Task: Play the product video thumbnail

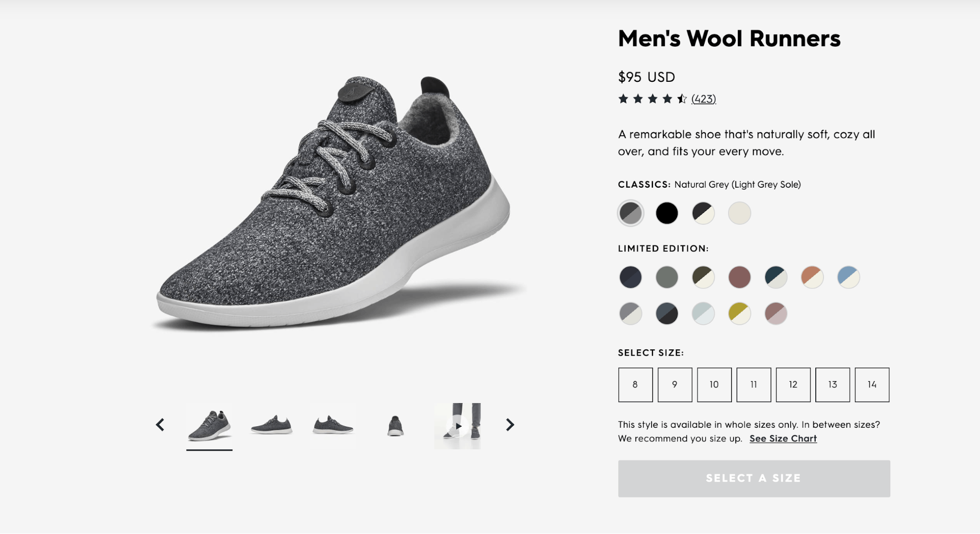Action: pos(458,426)
